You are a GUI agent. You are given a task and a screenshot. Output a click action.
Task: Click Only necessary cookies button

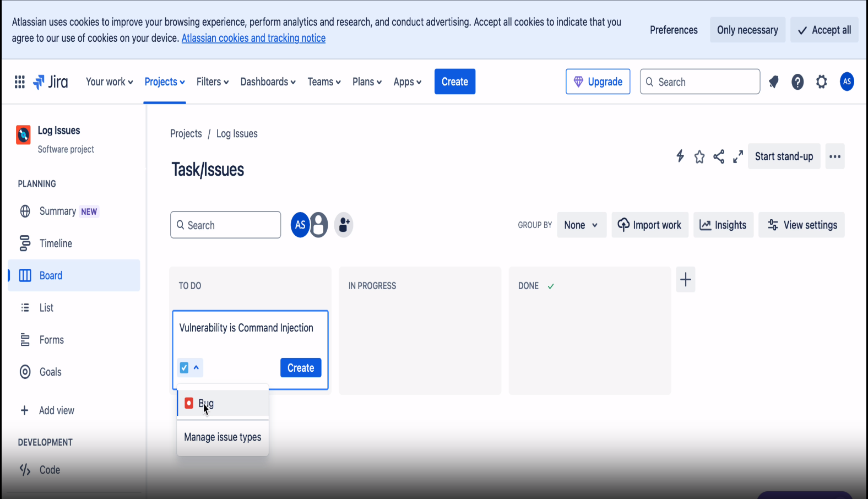tap(747, 30)
